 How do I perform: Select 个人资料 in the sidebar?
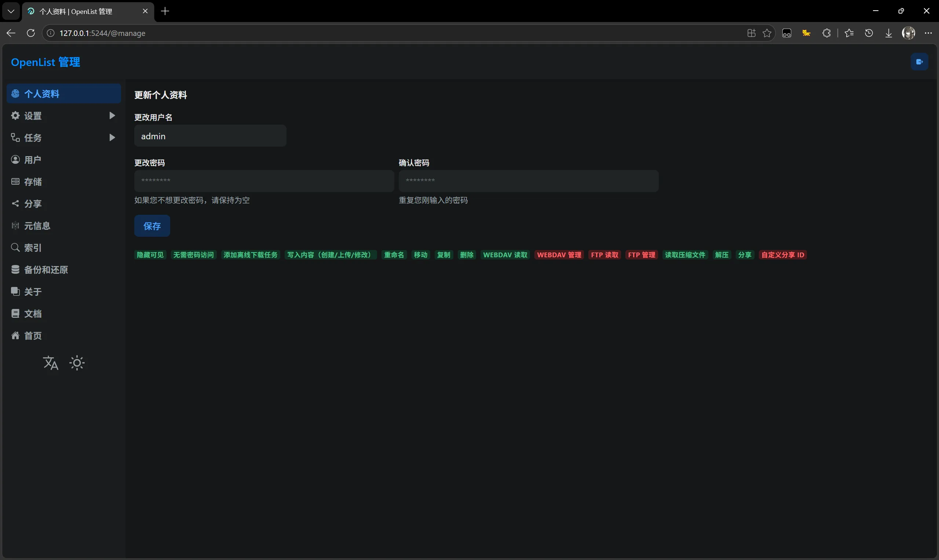click(x=64, y=93)
